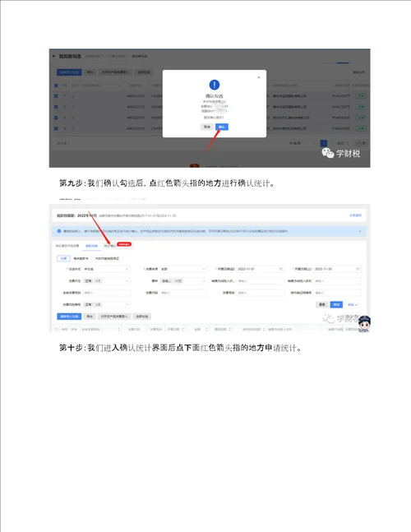Click the 开票日期止 field showing 2022-11-30
The image size is (411, 532).
tap(337, 269)
